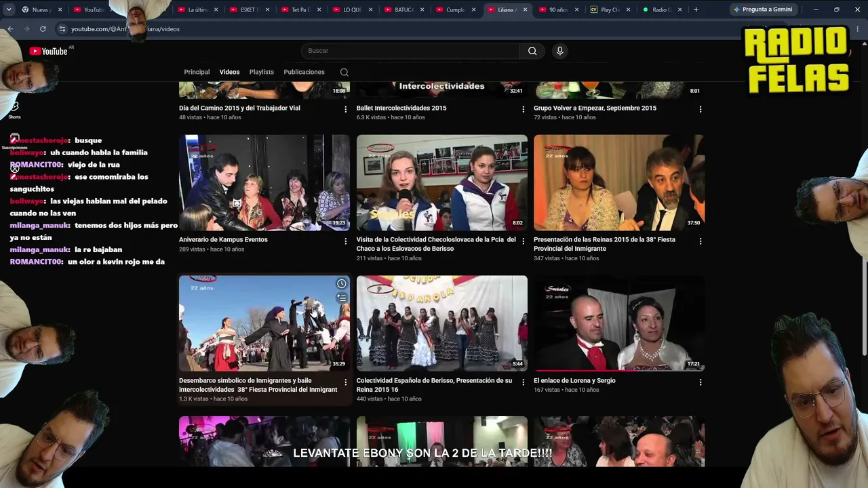Click the Pregunta a Gemini button
Screen dimensions: 868x488
coord(763,9)
